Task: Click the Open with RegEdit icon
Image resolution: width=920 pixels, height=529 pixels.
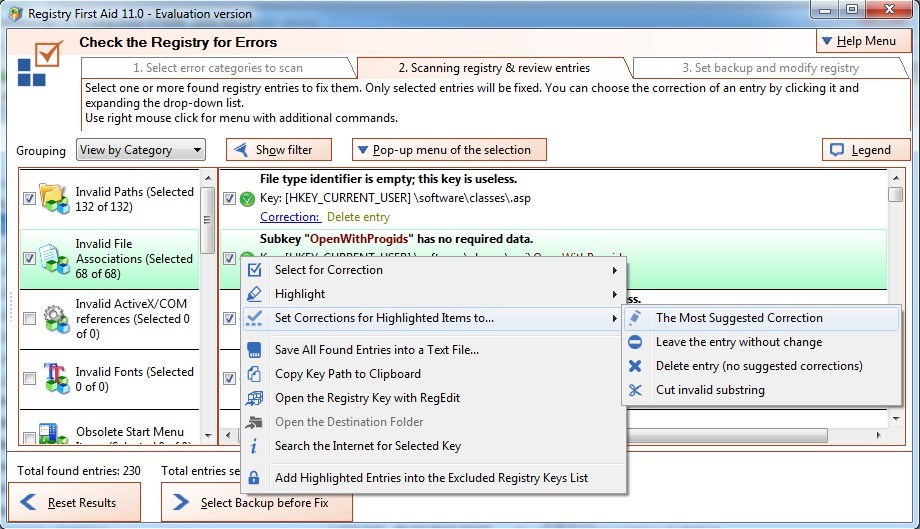Action: click(255, 398)
